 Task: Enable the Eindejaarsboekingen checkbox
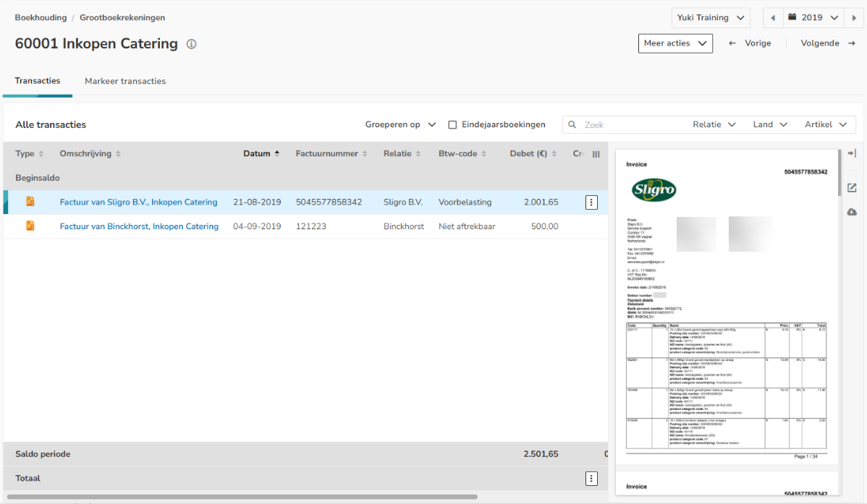[452, 124]
